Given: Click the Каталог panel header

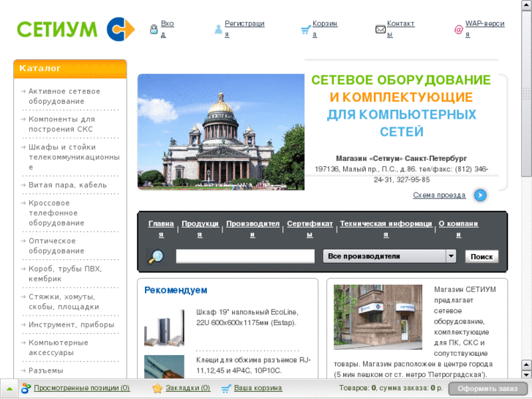Looking at the screenshot, I should (70, 69).
